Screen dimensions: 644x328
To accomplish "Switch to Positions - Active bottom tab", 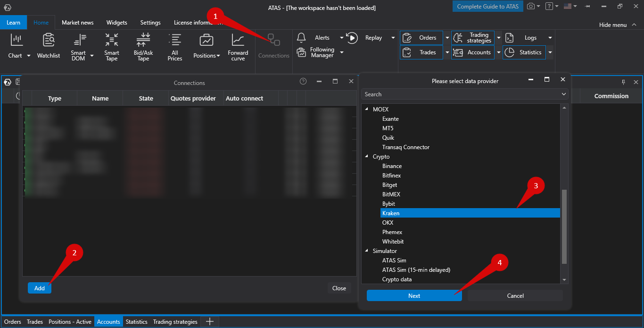I will point(70,322).
